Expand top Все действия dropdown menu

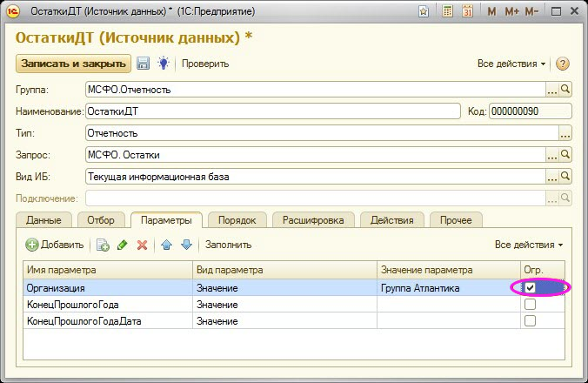tap(511, 64)
